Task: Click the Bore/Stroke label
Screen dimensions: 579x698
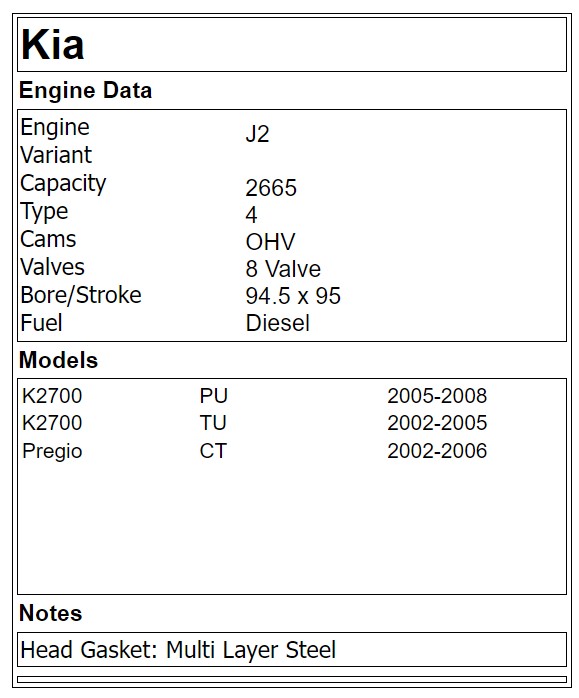Action: 81,296
